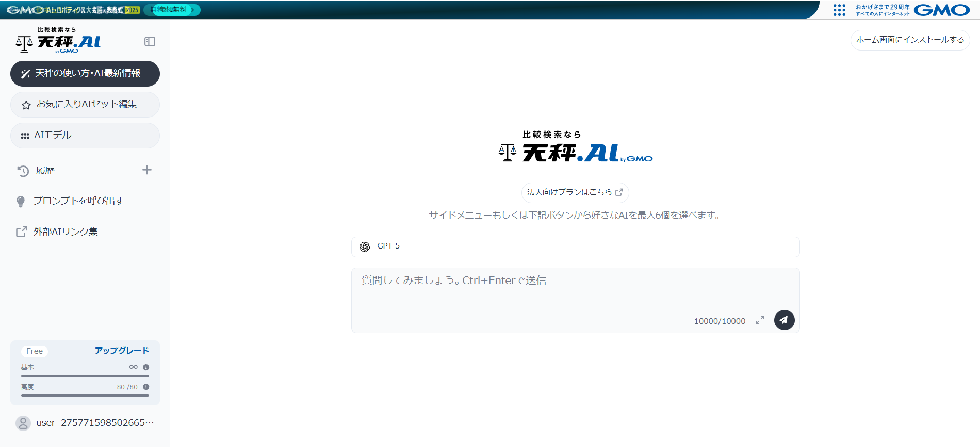Screen dimensions: 980x447
Task: Open the GPT 5 model selector
Action: (x=575, y=246)
